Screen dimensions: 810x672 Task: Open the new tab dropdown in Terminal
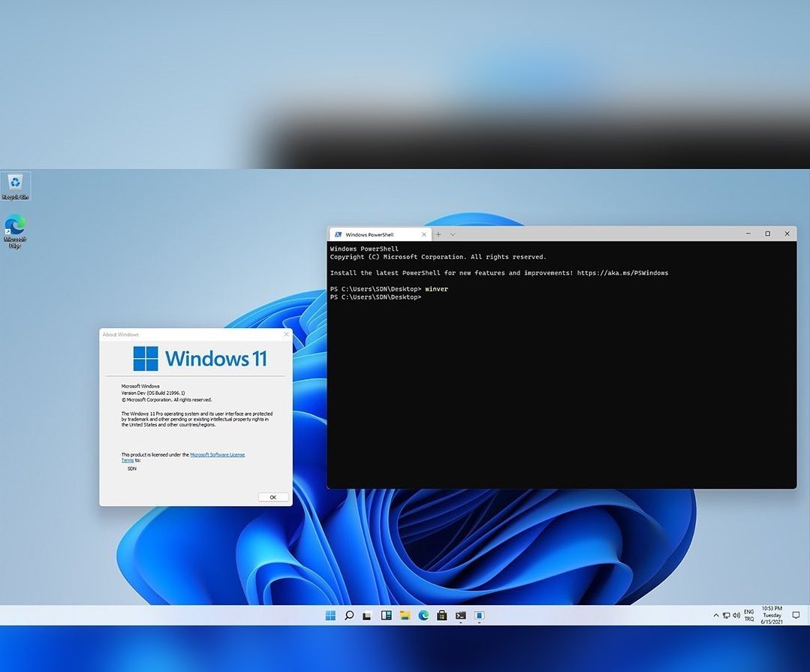tap(451, 234)
